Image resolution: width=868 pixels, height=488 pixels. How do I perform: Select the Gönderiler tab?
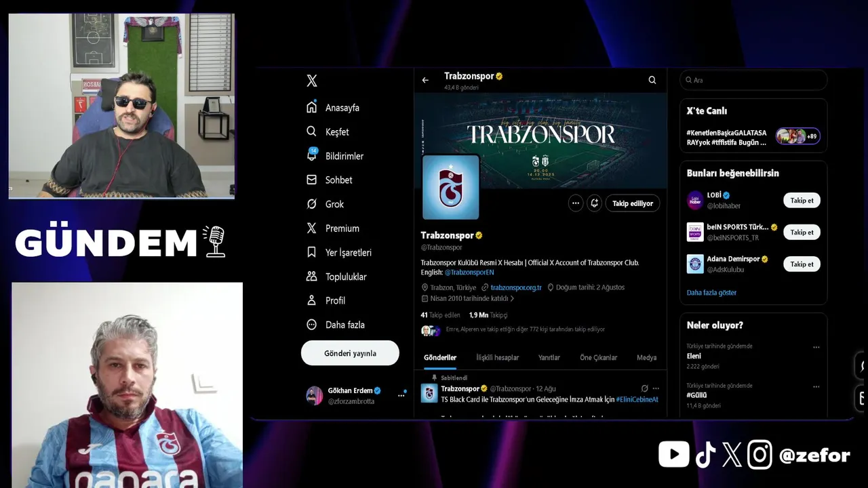pos(440,357)
